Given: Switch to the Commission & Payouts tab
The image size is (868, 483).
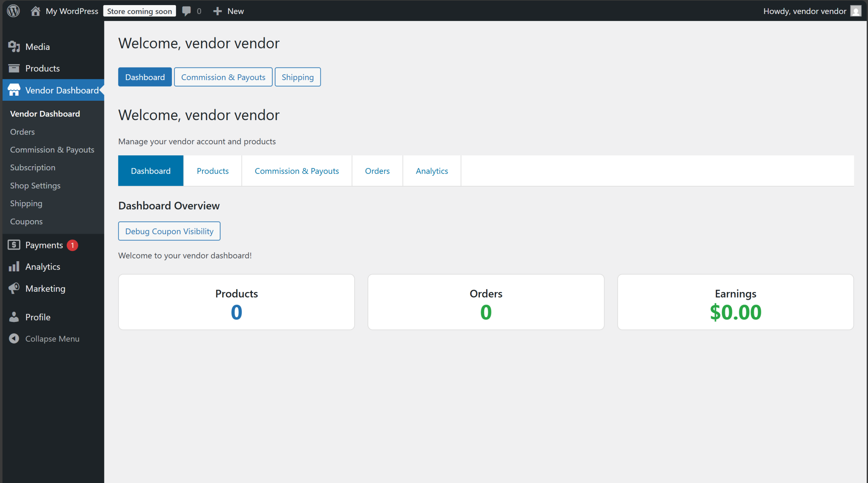Looking at the screenshot, I should (x=297, y=171).
